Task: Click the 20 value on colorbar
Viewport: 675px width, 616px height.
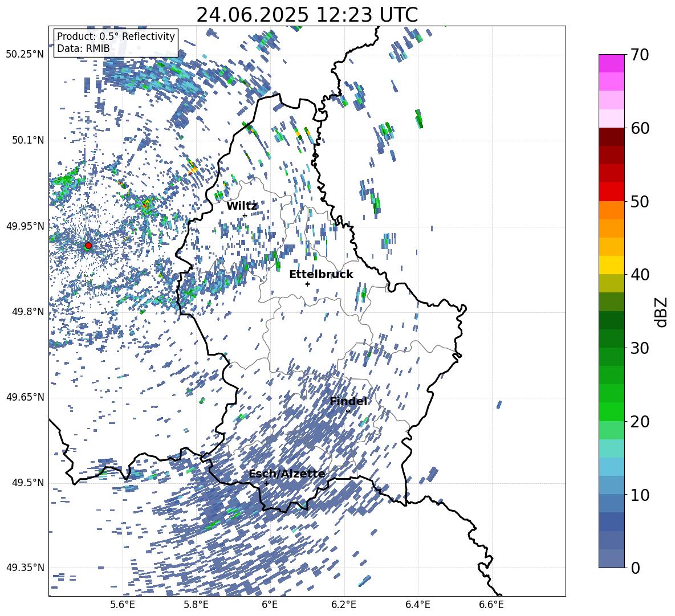Action: pos(640,422)
